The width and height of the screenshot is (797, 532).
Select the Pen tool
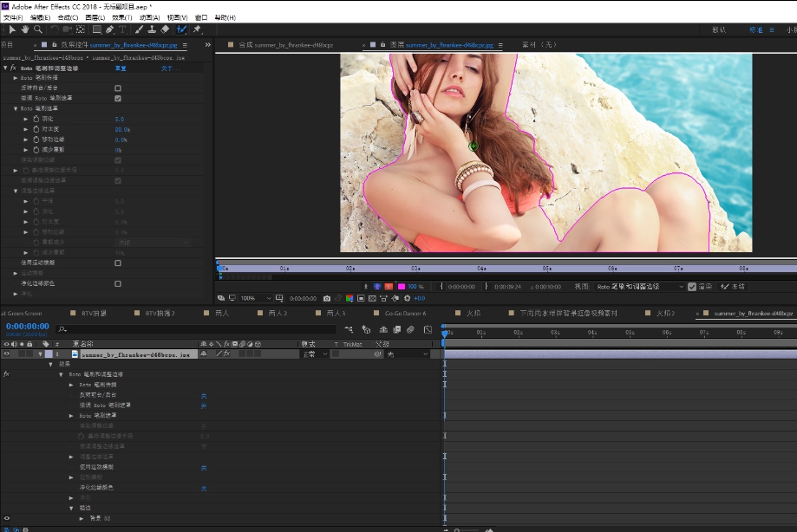pyautogui.click(x=109, y=29)
